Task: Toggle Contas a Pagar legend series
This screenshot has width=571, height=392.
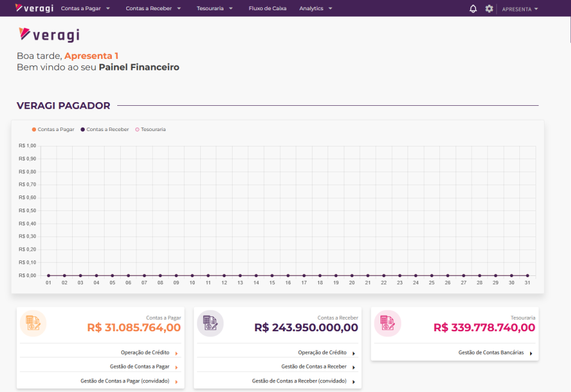Action: (x=53, y=129)
